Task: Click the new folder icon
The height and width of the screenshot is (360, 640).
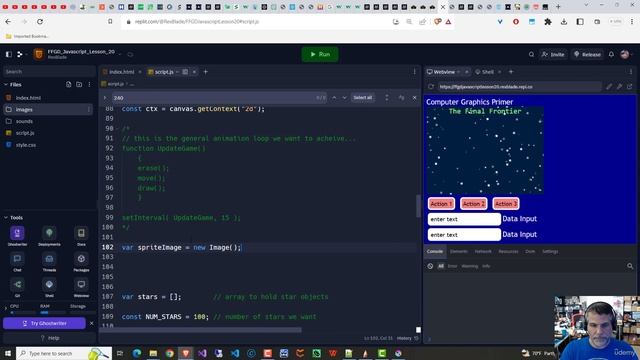Action: coord(79,84)
